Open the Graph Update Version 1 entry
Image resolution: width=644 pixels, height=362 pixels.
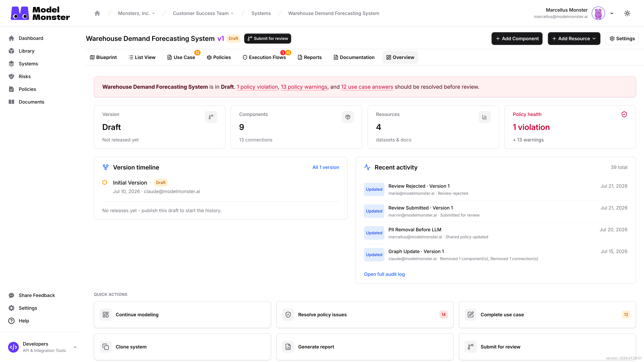(x=496, y=255)
